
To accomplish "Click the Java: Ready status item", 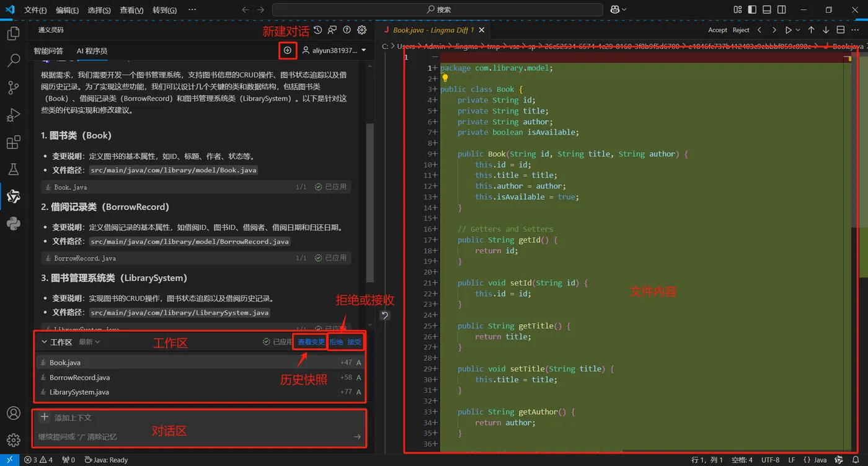I will click(105, 460).
